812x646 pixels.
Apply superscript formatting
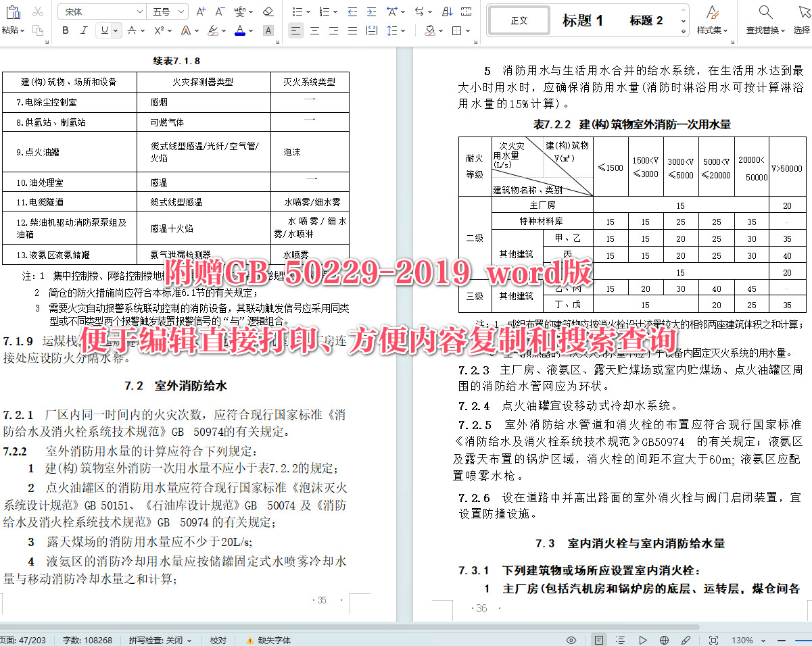[158, 30]
